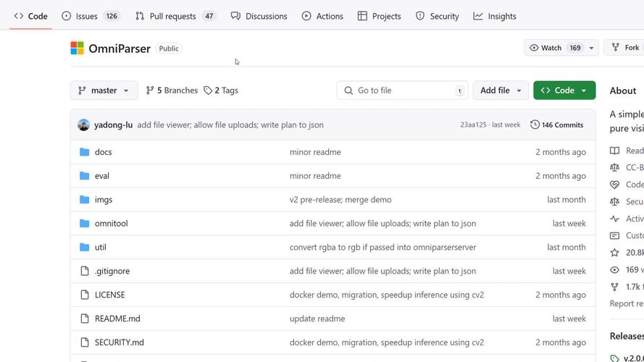Go to Discussions tab
644x362 pixels.
click(x=259, y=16)
